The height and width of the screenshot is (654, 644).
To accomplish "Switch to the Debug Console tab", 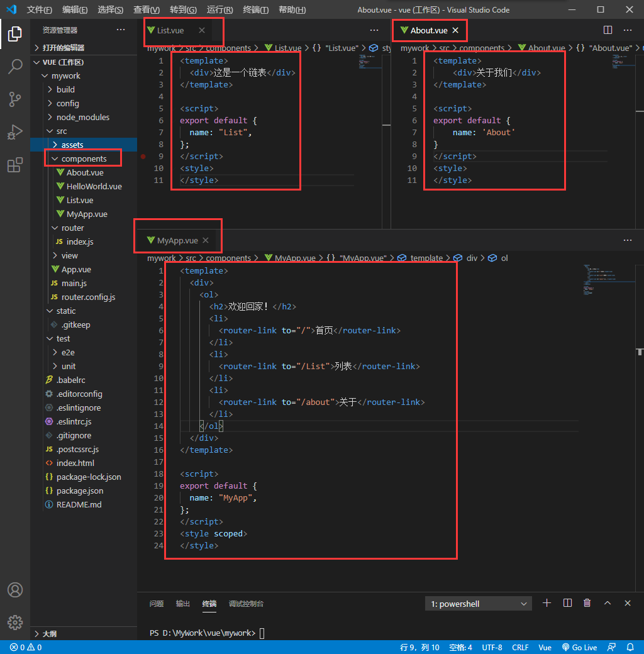I will [x=246, y=604].
